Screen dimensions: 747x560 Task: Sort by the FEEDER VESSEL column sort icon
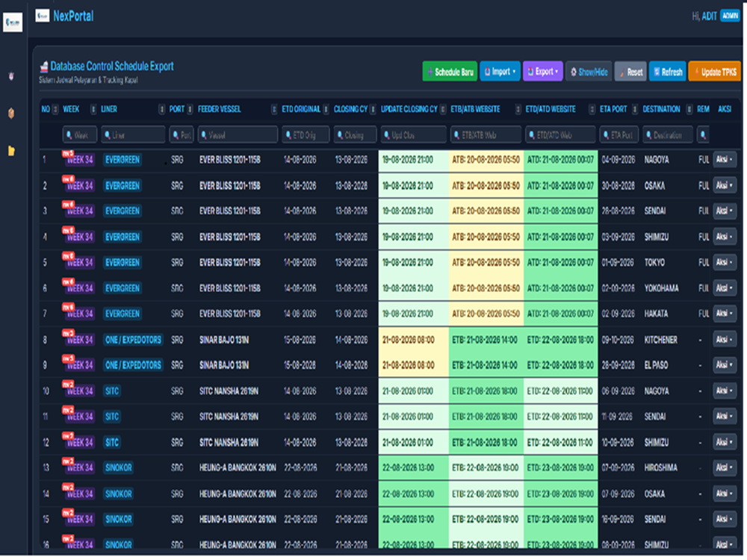coord(274,110)
